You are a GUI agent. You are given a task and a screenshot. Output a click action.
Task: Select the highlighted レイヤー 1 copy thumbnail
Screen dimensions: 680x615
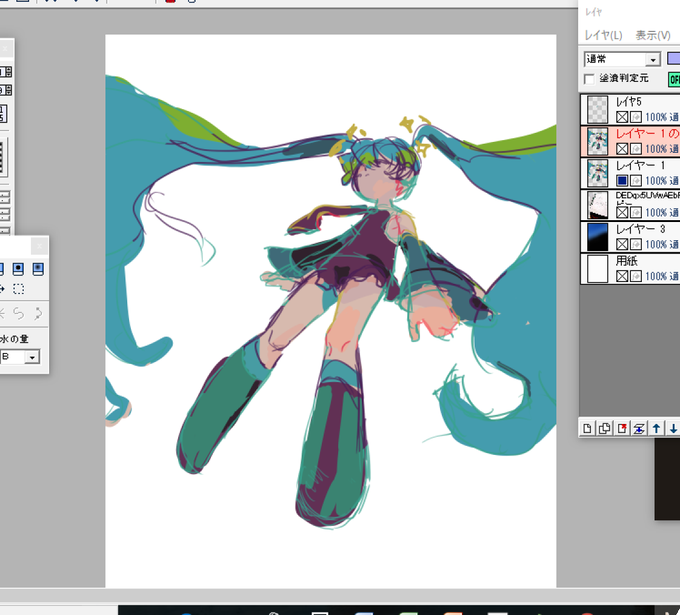tap(597, 141)
